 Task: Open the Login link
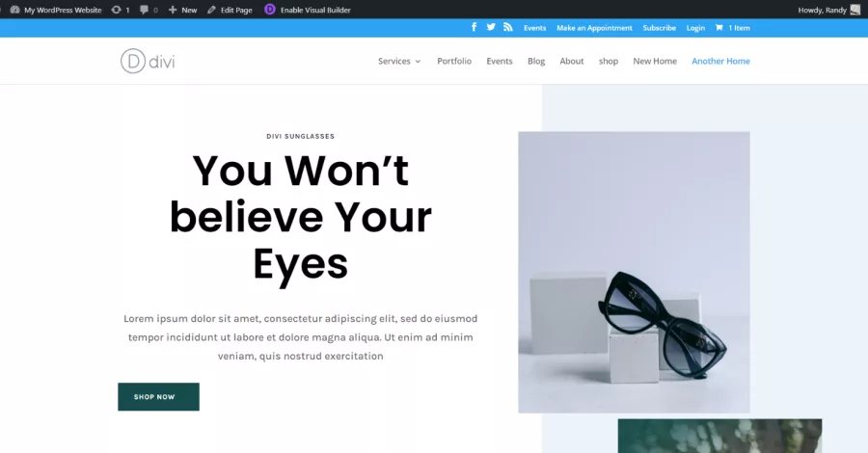pyautogui.click(x=695, y=28)
